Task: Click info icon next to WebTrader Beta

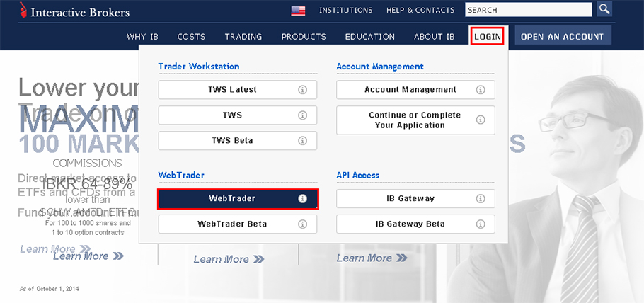Action: 303,224
